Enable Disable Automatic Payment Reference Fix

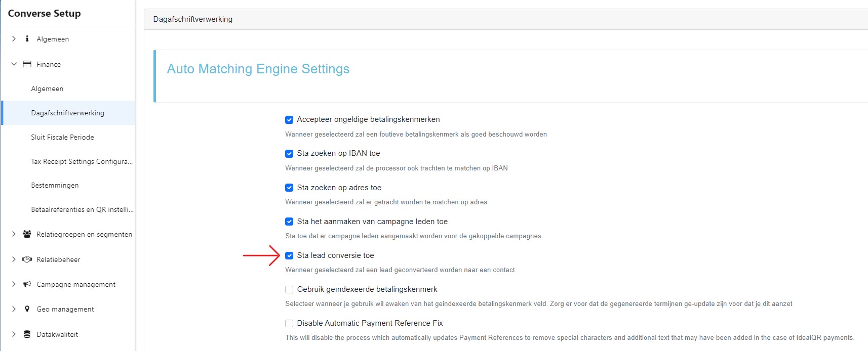click(x=289, y=324)
